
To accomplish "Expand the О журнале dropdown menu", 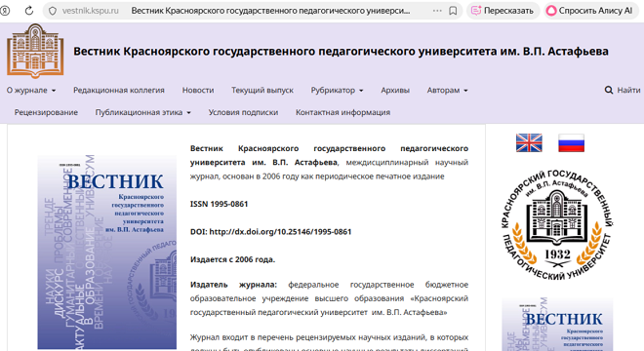I will tap(31, 91).
